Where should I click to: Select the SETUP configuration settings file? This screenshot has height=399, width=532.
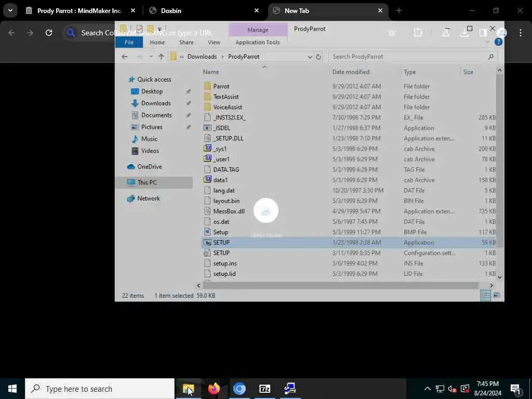[x=221, y=253]
